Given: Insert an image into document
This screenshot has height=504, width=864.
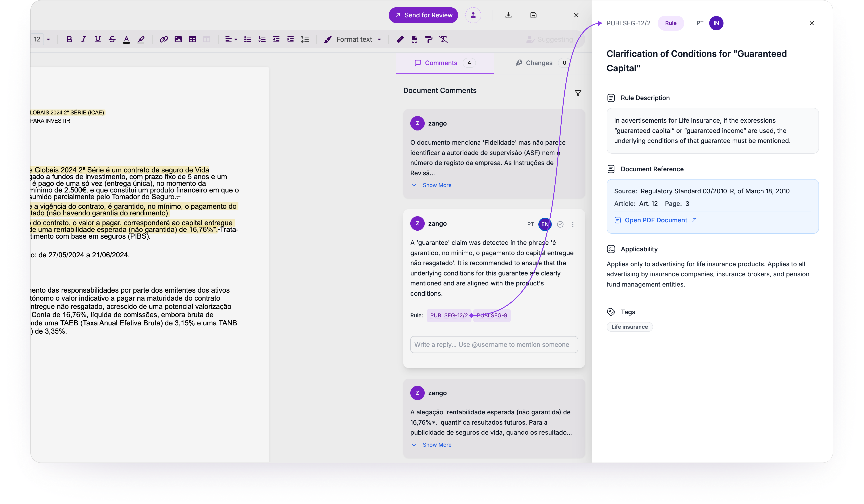Looking at the screenshot, I should pos(178,39).
